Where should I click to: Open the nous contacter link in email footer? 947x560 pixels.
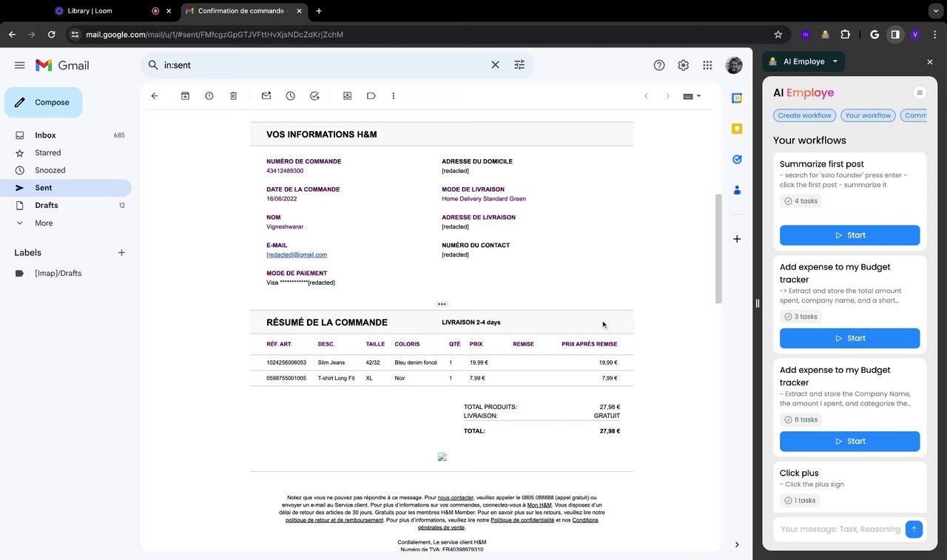(456, 497)
